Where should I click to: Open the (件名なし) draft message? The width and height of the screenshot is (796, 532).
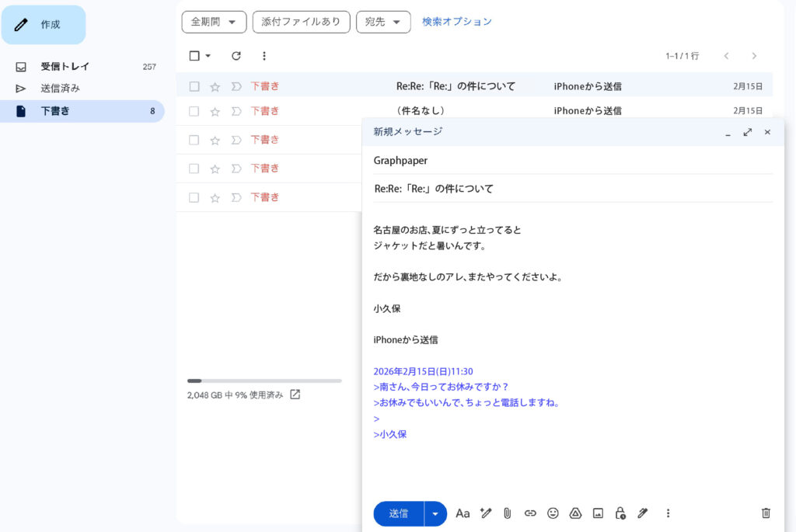click(474, 111)
